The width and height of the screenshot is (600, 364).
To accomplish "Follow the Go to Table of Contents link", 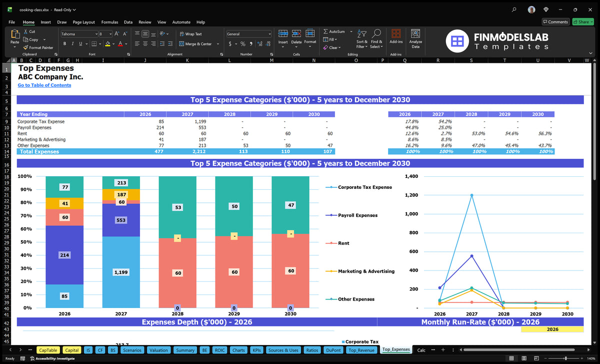I will coord(44,85).
